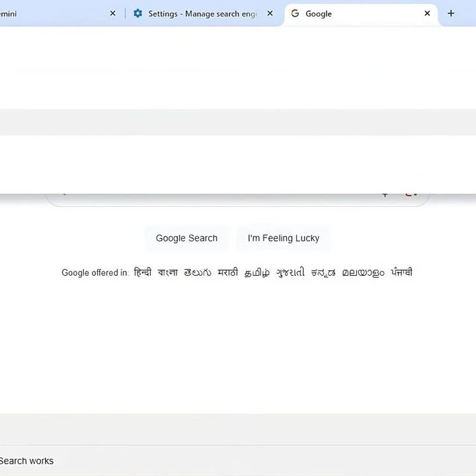
Task: Close the Settings tab
Action: [x=270, y=13]
